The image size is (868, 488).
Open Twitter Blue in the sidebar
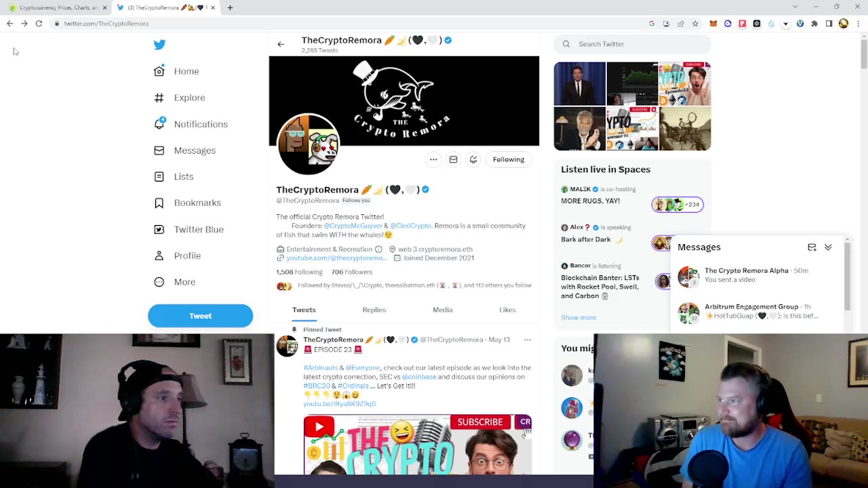tap(189, 229)
